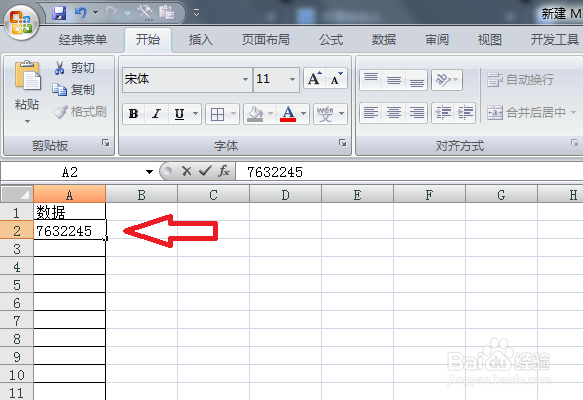Expand the underline style arrow

tap(196, 113)
